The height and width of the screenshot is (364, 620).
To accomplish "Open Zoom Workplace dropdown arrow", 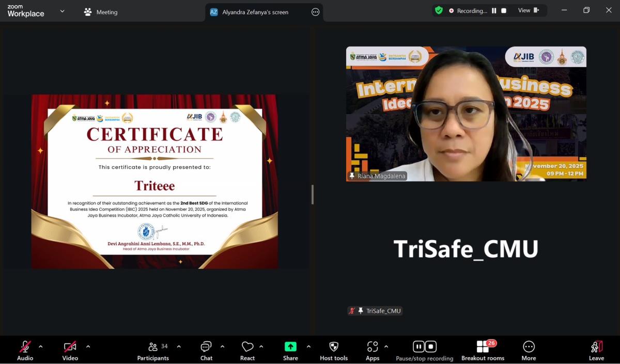I will click(x=63, y=11).
